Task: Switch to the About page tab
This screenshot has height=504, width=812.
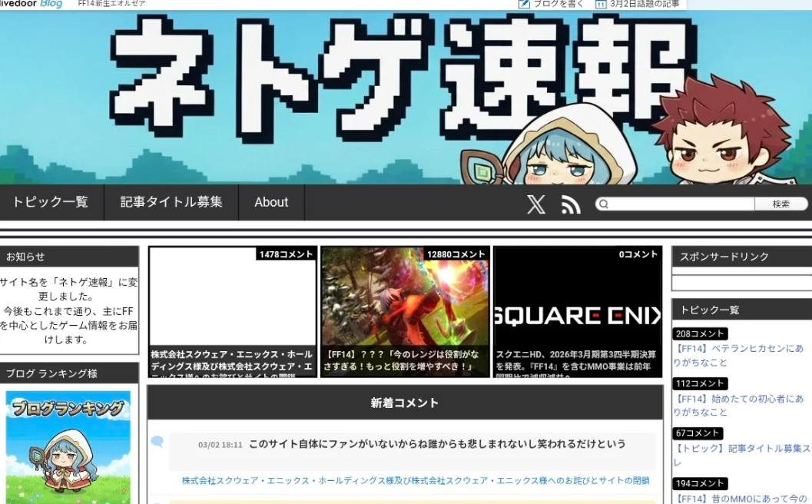Action: 270,202
